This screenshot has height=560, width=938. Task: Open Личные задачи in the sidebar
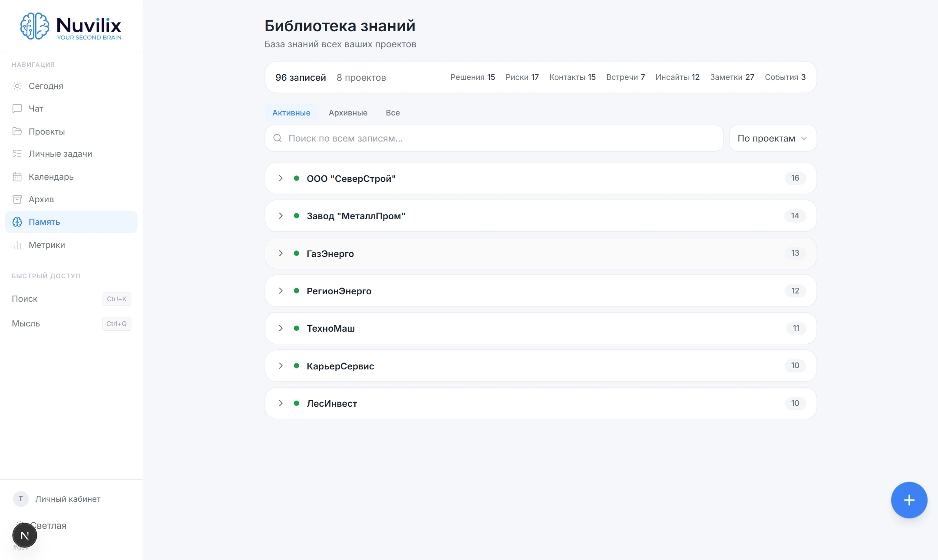[x=71, y=154]
